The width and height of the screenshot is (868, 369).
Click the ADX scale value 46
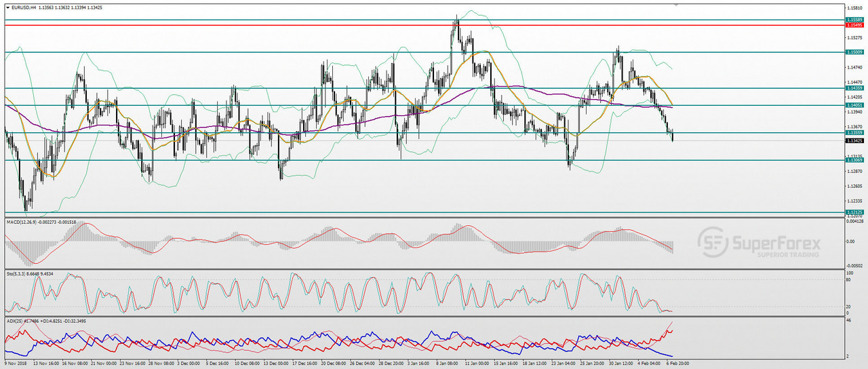(x=850, y=319)
